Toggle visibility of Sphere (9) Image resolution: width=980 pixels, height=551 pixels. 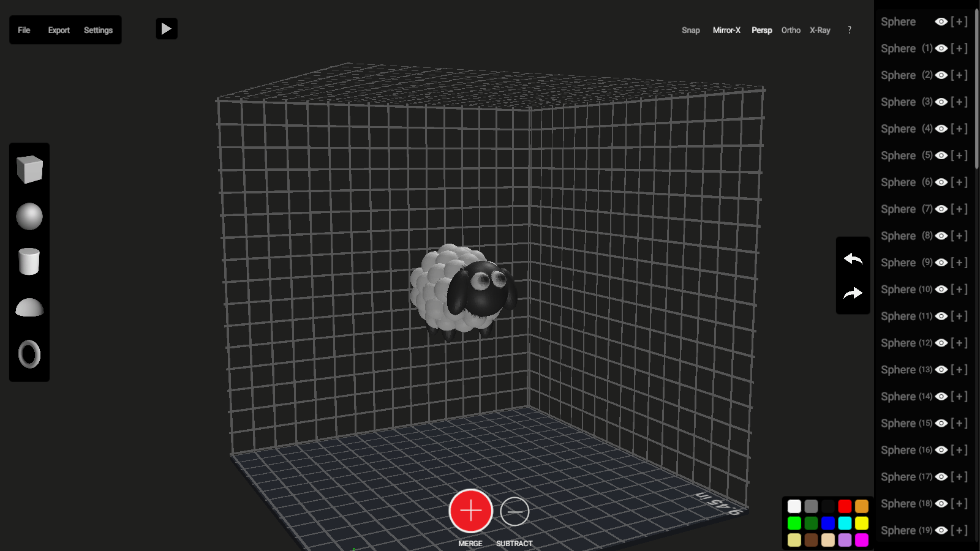(x=941, y=263)
